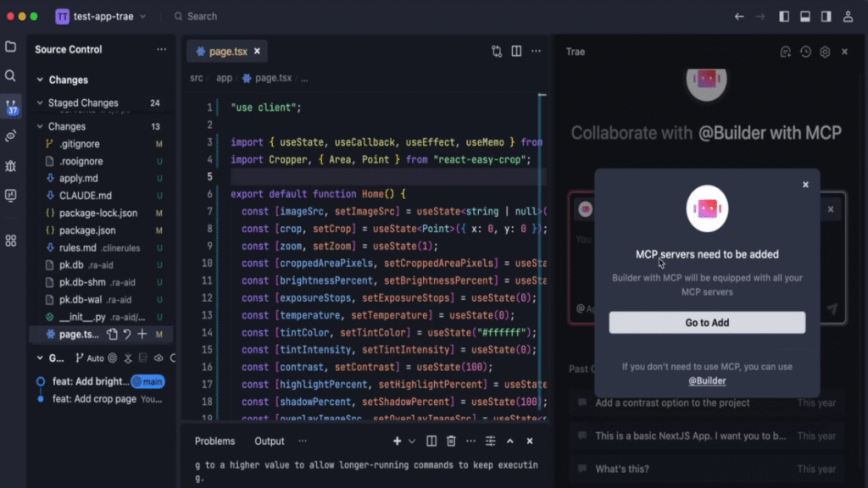Open the remote explorer monitor icon
868x488 pixels.
[10, 195]
